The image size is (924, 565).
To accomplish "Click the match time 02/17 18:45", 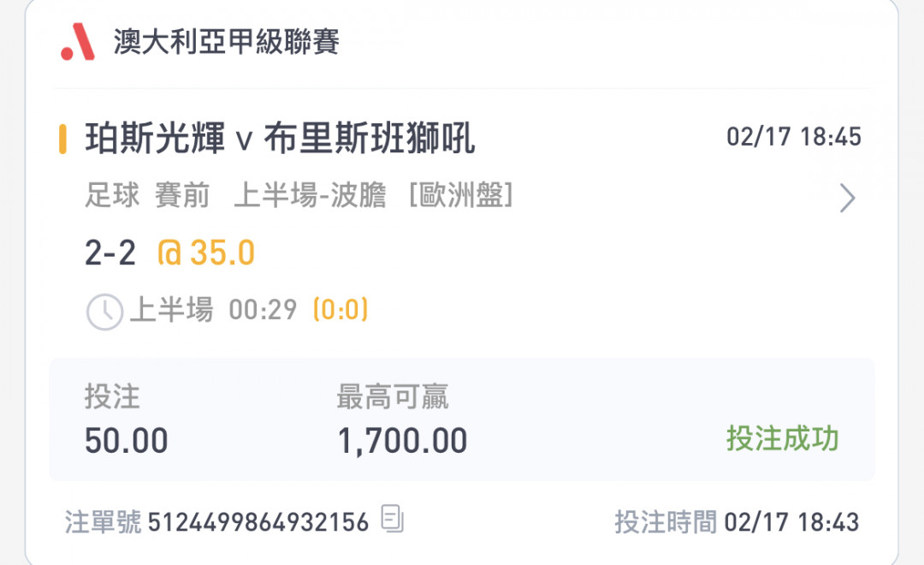I will pos(793,137).
